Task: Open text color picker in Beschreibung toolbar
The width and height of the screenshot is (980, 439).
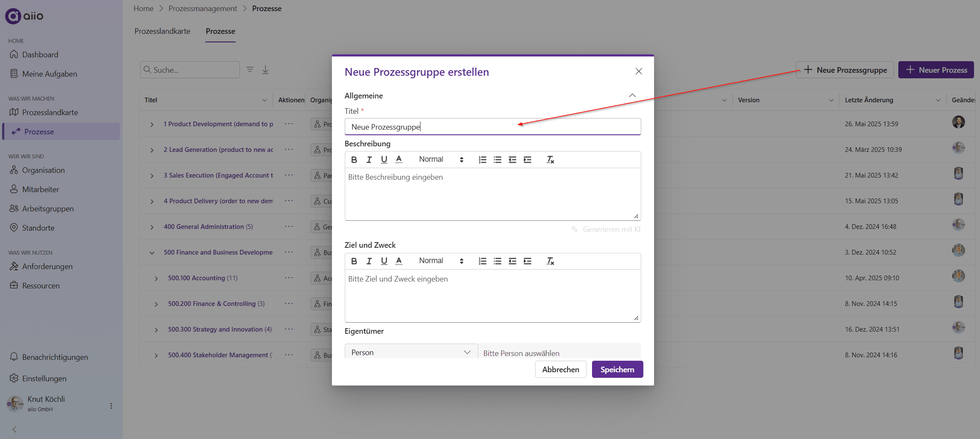Action: (x=399, y=160)
